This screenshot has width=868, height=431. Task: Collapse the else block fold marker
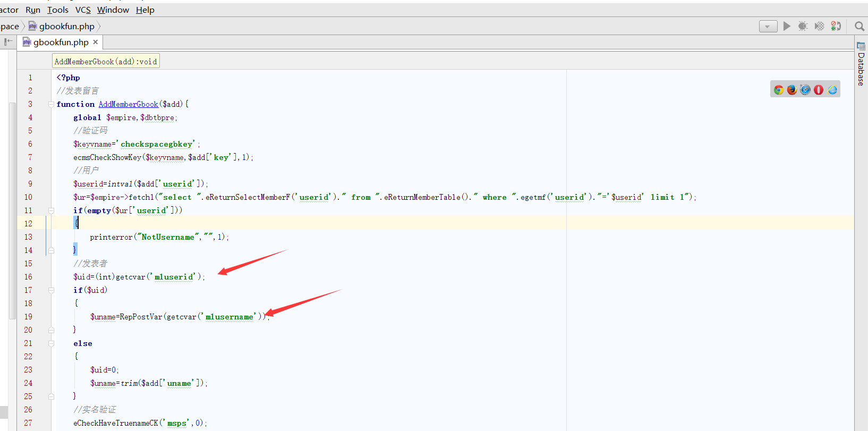[x=52, y=343]
